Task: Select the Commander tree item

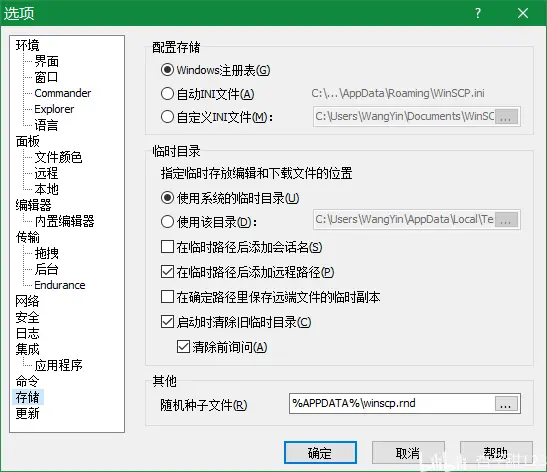Action: tap(63, 93)
